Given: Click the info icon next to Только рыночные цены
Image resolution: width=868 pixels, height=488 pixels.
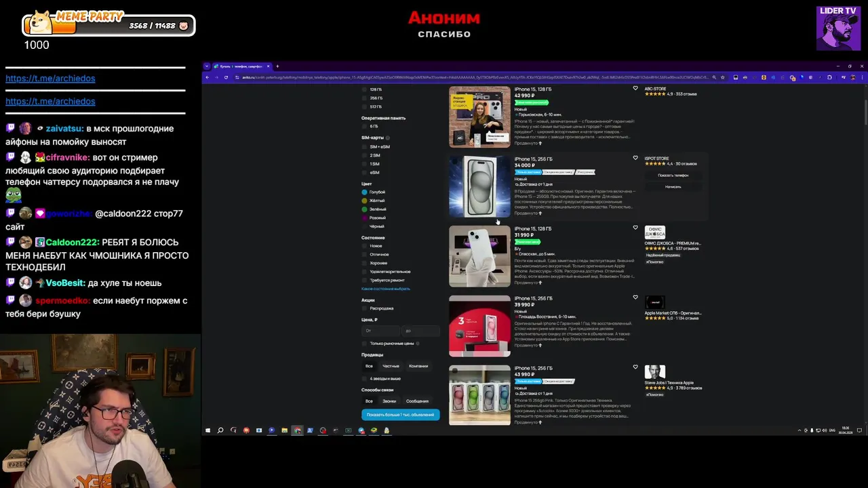Looking at the screenshot, I should [418, 344].
